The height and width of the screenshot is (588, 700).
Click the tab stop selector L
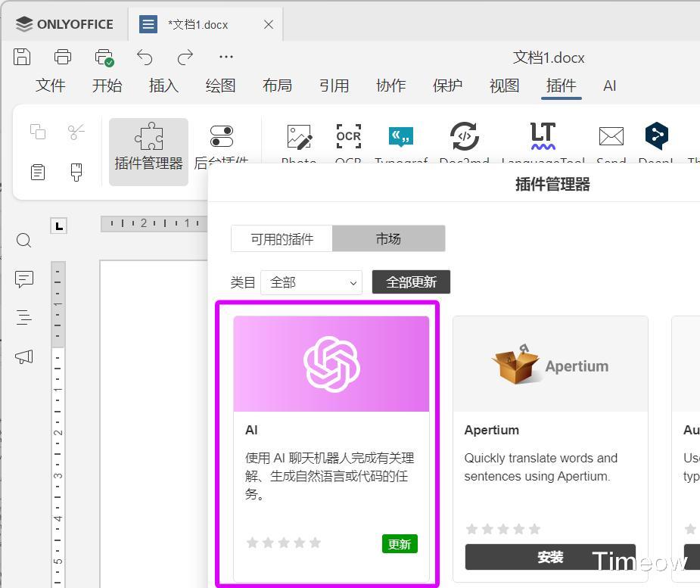coord(58,226)
